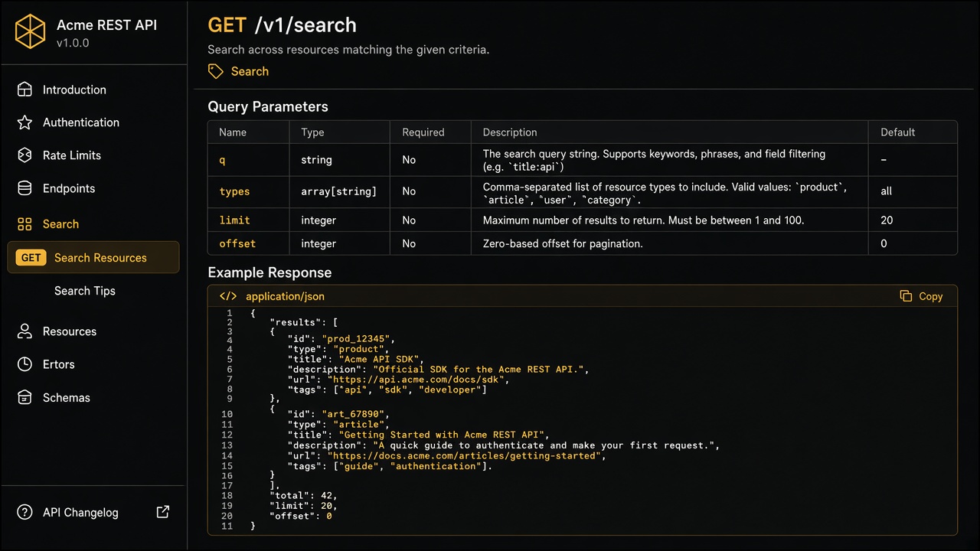Click the 'Zero-based offset for pagination.' description
The image size is (980, 551).
562,243
